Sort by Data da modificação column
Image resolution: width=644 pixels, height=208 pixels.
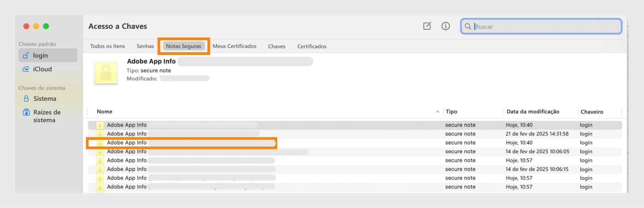(x=533, y=112)
